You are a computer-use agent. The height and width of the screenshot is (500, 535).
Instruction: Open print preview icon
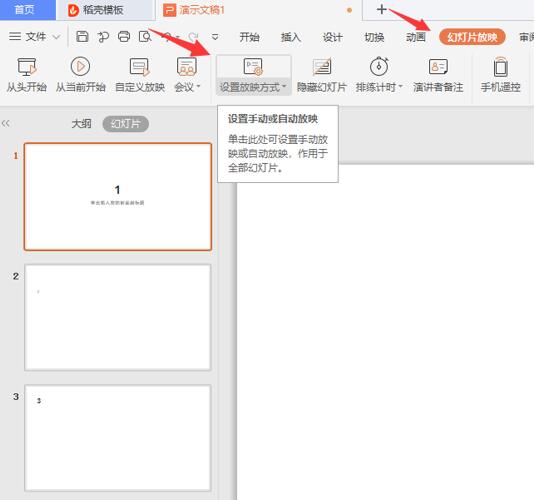pyautogui.click(x=145, y=37)
